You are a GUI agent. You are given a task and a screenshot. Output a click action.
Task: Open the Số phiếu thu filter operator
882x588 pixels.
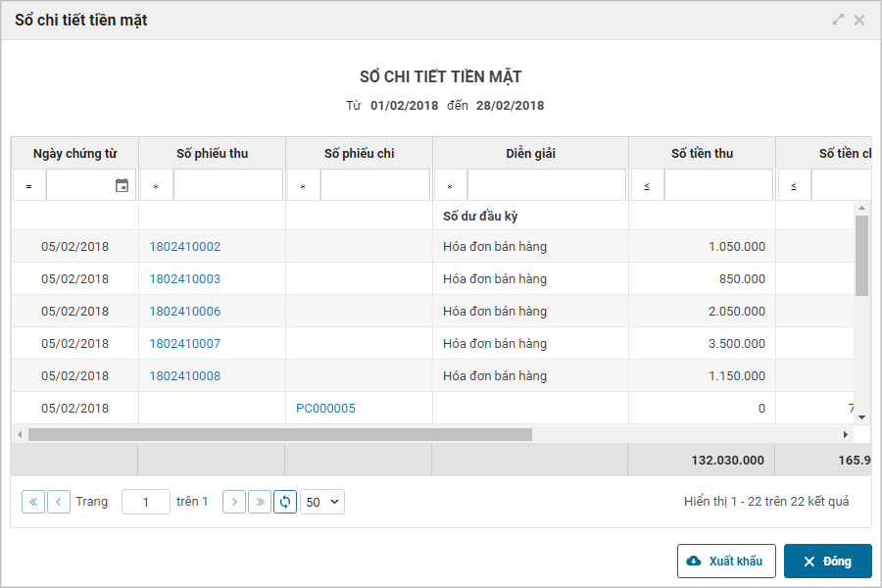[x=156, y=186]
